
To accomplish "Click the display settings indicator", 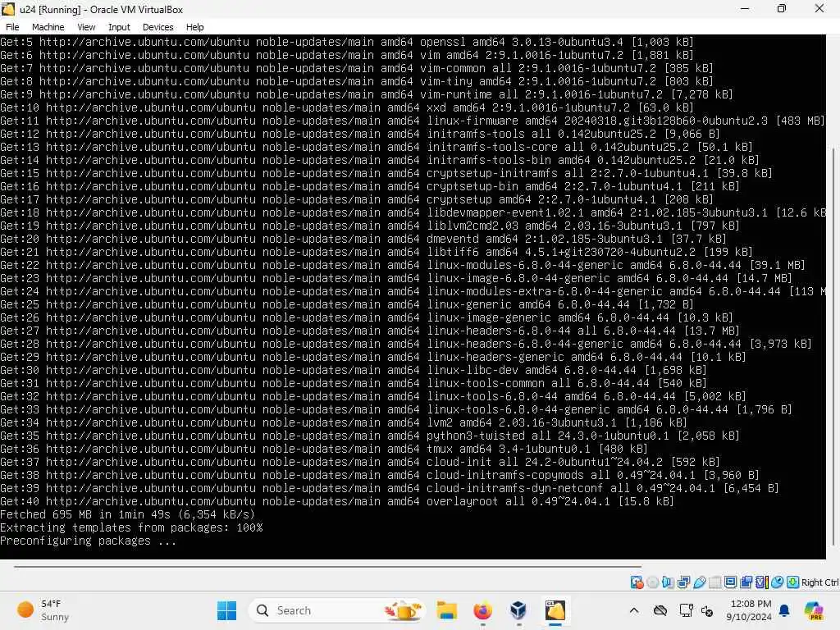I will point(730,582).
